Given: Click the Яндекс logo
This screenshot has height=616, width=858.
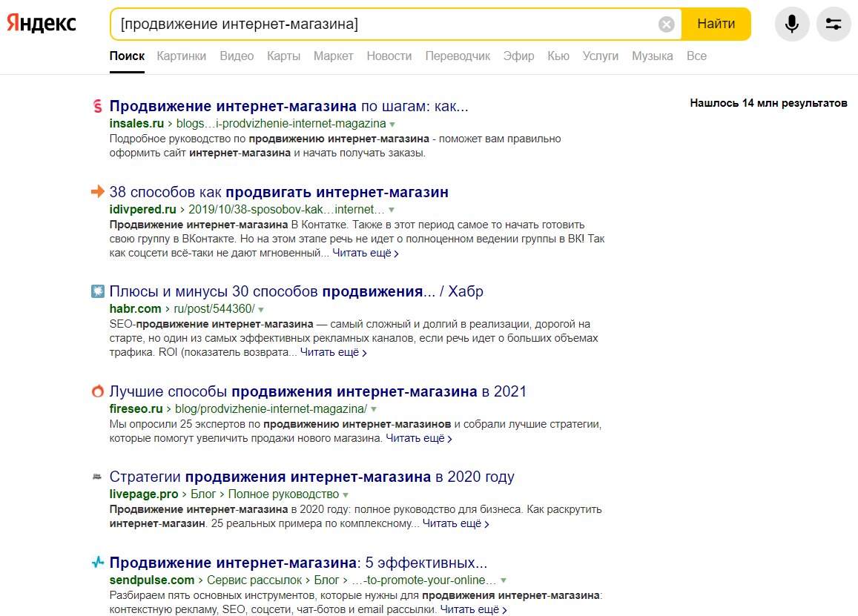Looking at the screenshot, I should tap(41, 23).
